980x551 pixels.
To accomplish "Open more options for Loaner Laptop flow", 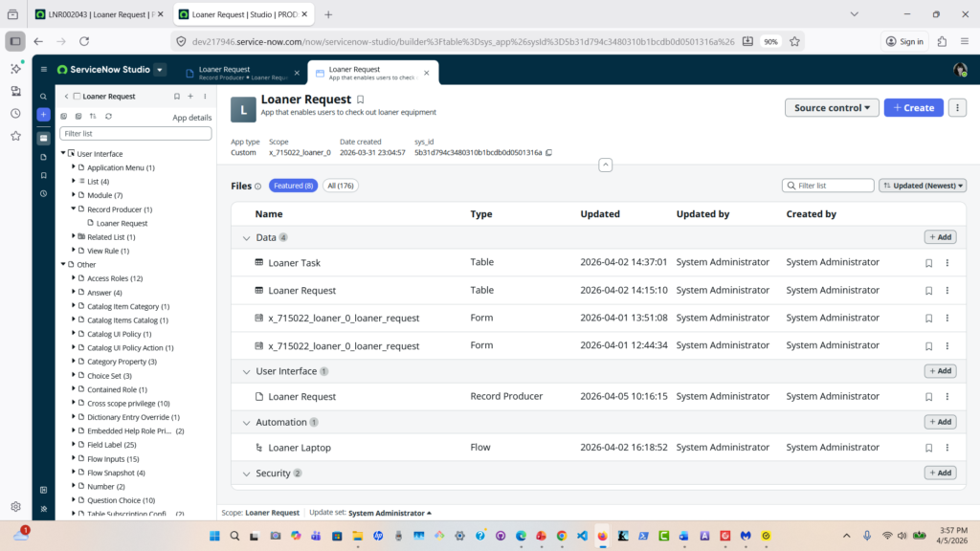I will tap(947, 448).
